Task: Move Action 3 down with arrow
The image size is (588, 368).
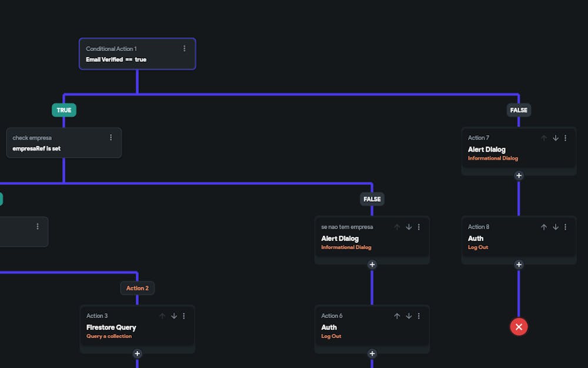Action: pyautogui.click(x=174, y=316)
